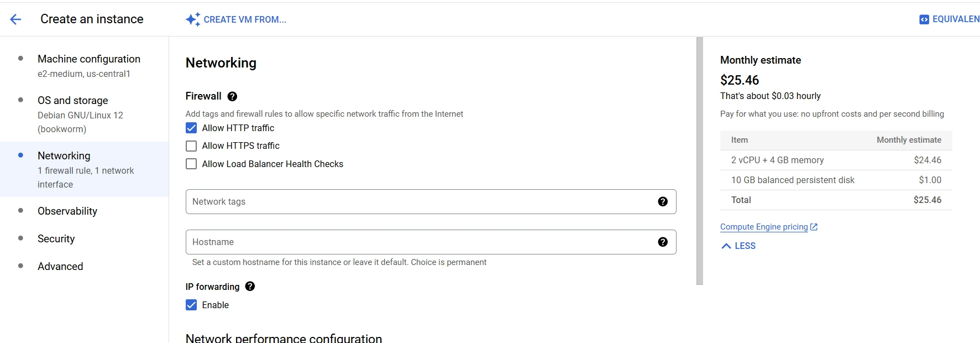Enable Allow HTTPS traffic checkbox

(191, 146)
